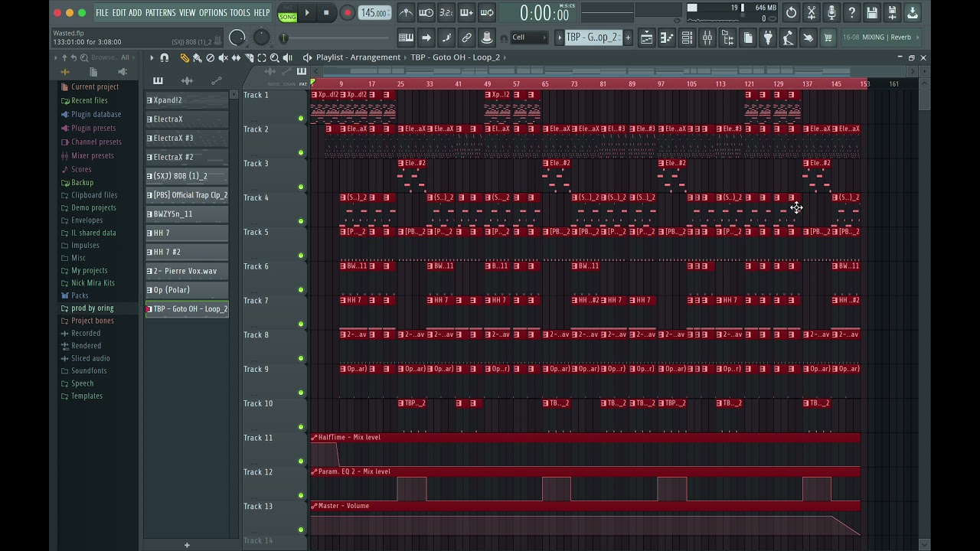The height and width of the screenshot is (551, 980).
Task: Mute Track 6 with green dot
Action: point(301,290)
